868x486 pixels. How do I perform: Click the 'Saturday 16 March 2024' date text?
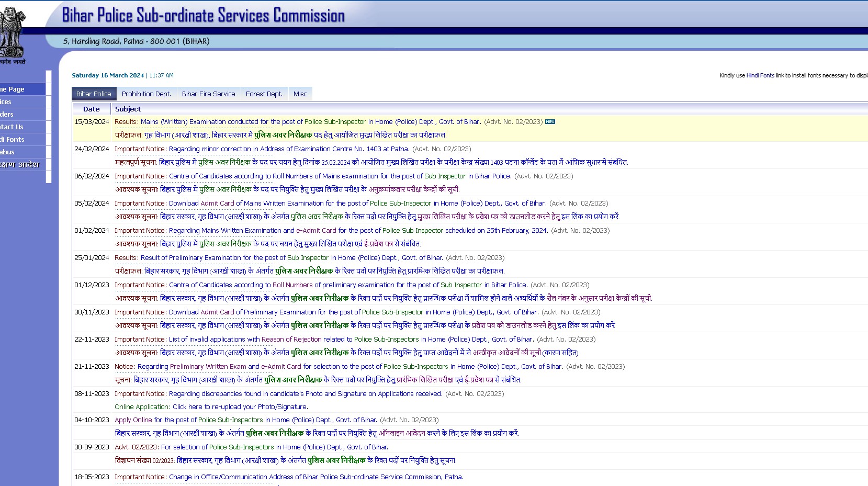pos(108,75)
